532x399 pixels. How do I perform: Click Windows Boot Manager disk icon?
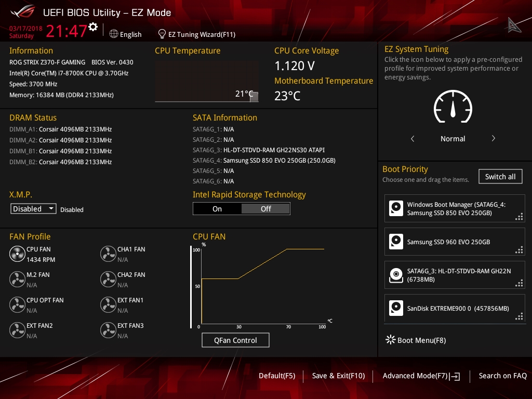pos(396,208)
